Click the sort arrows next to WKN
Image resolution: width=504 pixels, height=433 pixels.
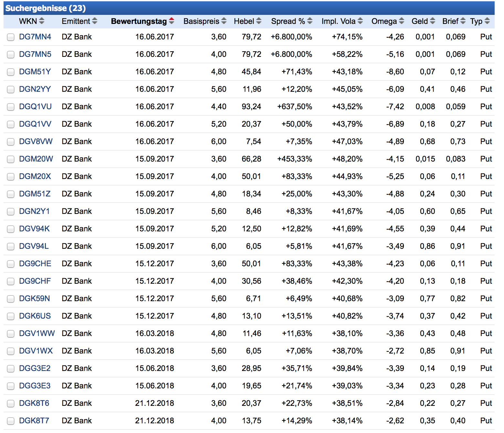tap(41, 21)
